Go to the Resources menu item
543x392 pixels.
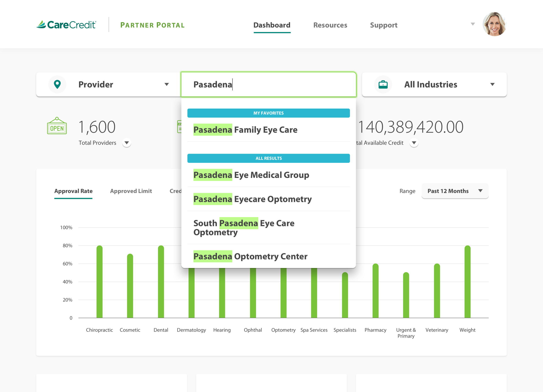pos(330,25)
